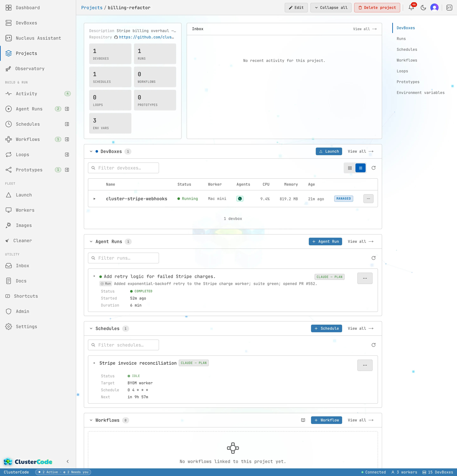
Task: Click the Delete project button
Action: [377, 7]
